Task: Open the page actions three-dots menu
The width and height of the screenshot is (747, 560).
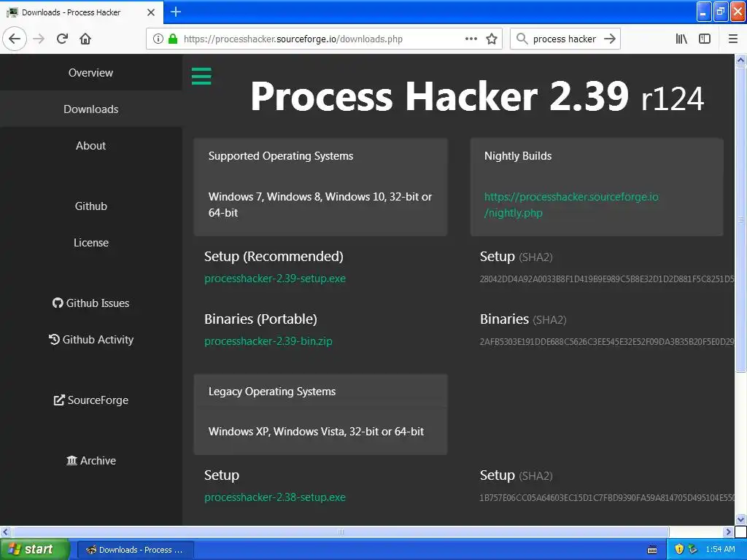Action: tap(471, 39)
